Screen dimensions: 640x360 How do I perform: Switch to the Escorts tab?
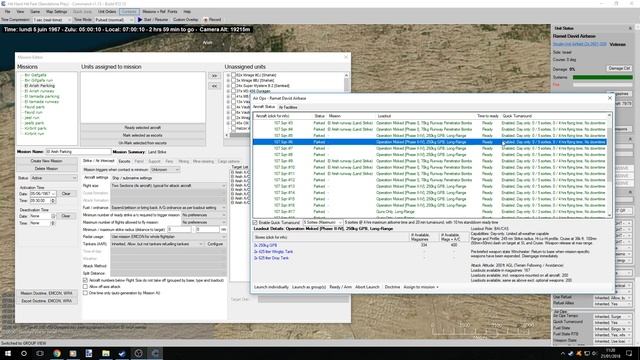click(124, 162)
